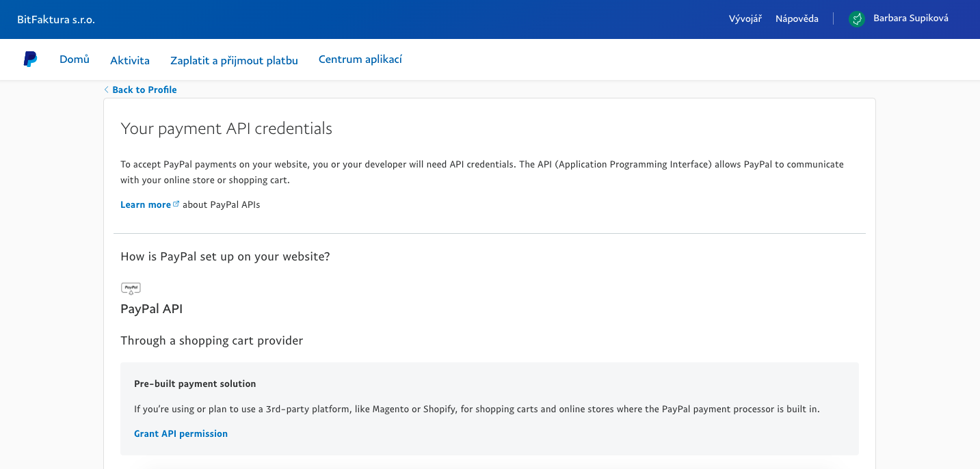980x469 pixels.
Task: Open Nápověda help link
Action: point(797,19)
